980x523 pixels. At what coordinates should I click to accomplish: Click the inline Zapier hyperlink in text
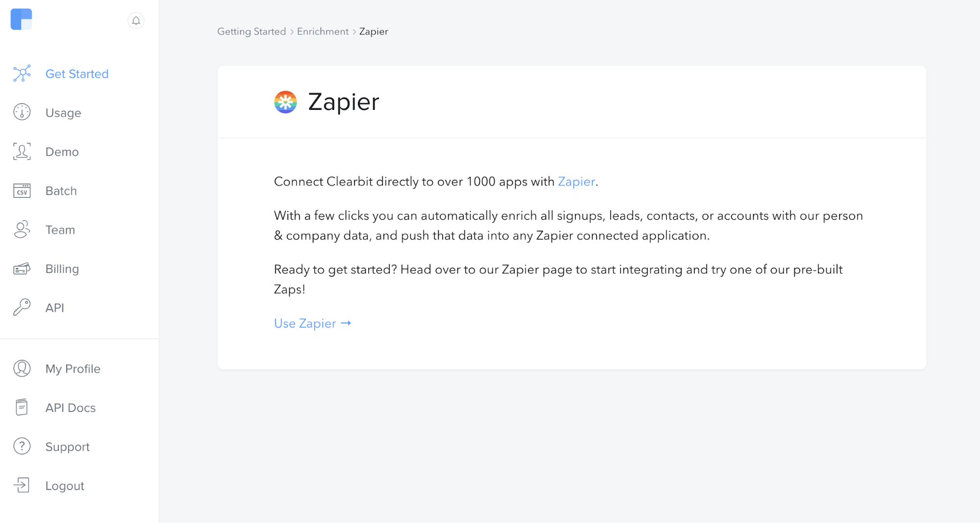(576, 182)
